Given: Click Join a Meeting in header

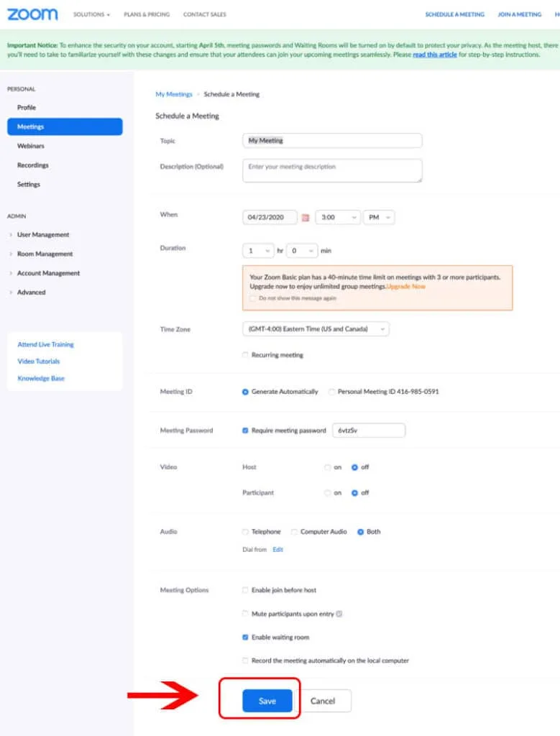Looking at the screenshot, I should click(520, 14).
